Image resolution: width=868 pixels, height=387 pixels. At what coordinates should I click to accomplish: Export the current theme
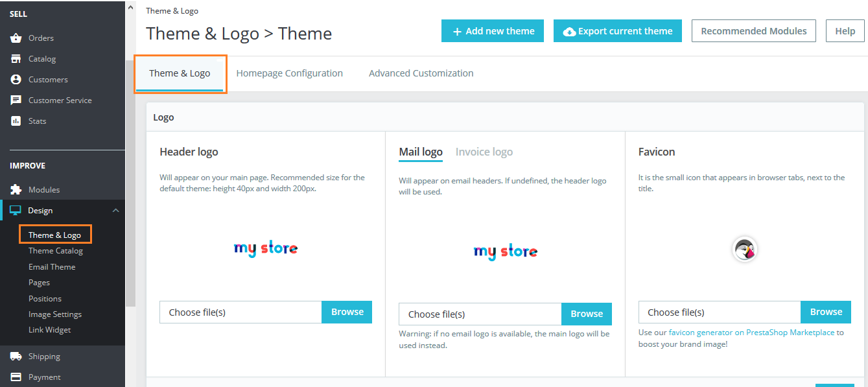point(617,30)
